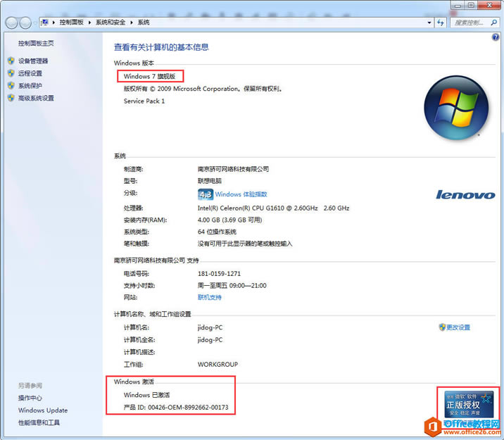Viewport: 504px width, 440px height.
Task: Click the search magnifier icon
Action: 493,23
